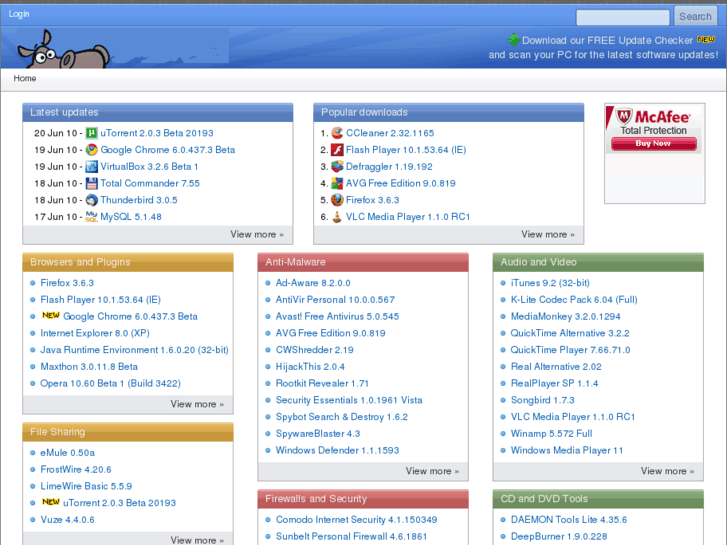Open VirtualBox 3.2.6 Beta 1 link
This screenshot has width=727, height=545.
click(149, 167)
